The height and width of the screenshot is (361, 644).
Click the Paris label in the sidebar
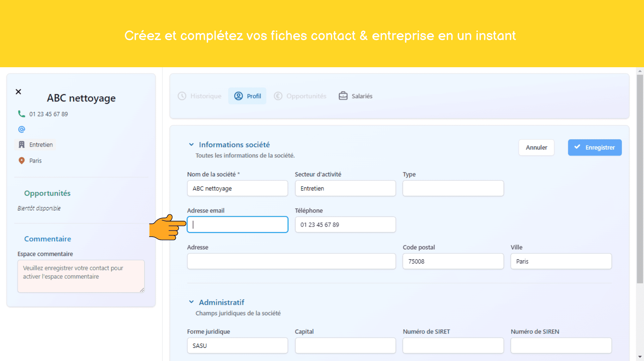click(x=35, y=161)
